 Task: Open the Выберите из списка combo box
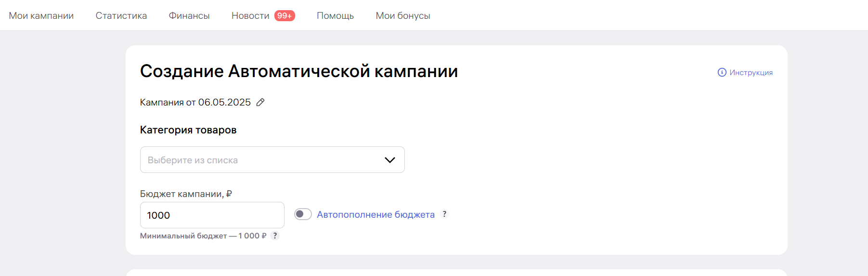(x=272, y=160)
